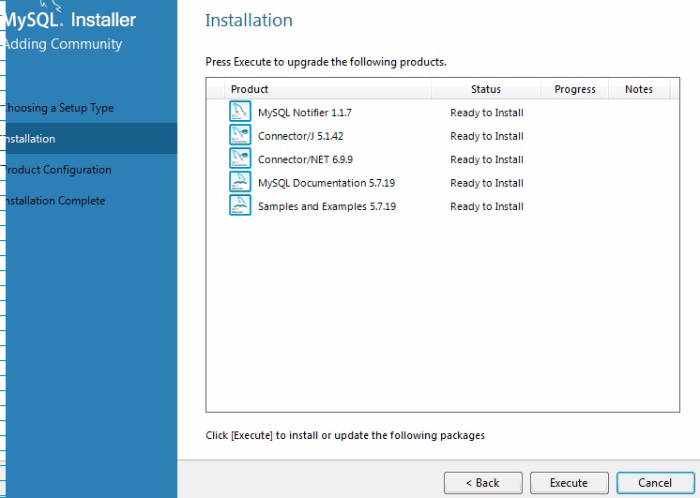The width and height of the screenshot is (700, 498).
Task: Click the MySQL Documentation 5.7.19 product icon
Action: (x=240, y=182)
